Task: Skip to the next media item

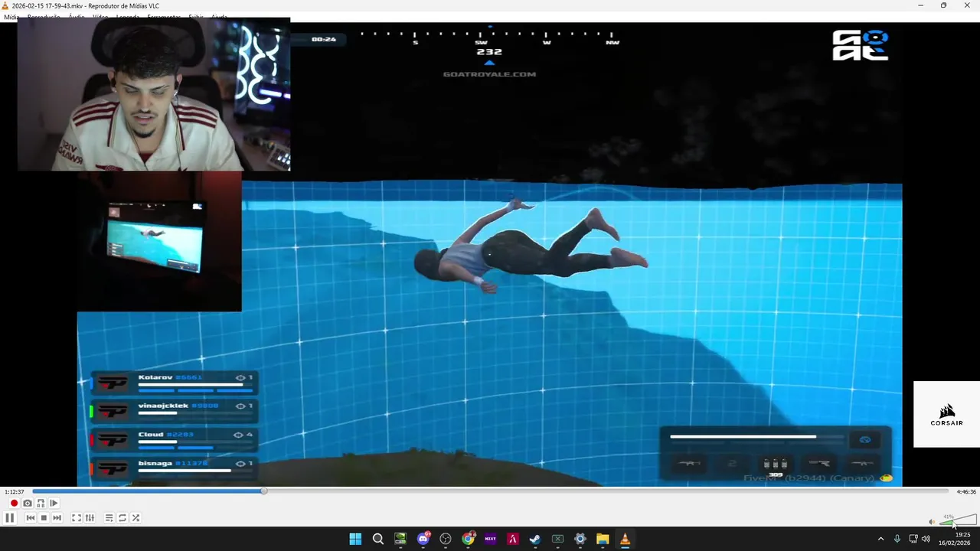Action: [x=57, y=518]
